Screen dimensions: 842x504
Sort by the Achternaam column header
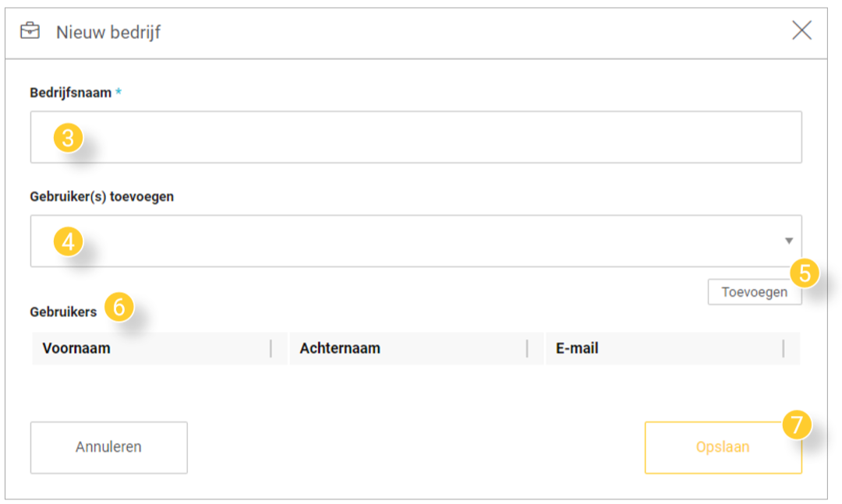[340, 348]
